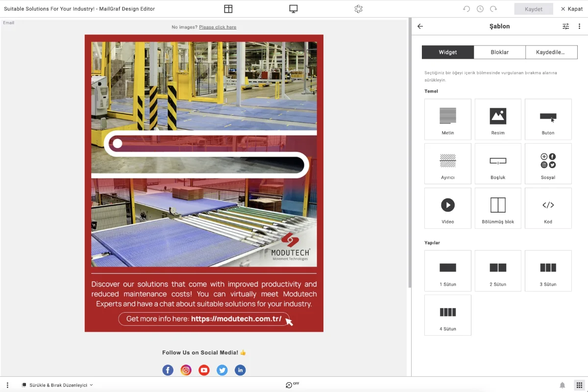The height and width of the screenshot is (392, 588).
Task: Pick the Kod code widget
Action: [548, 208]
